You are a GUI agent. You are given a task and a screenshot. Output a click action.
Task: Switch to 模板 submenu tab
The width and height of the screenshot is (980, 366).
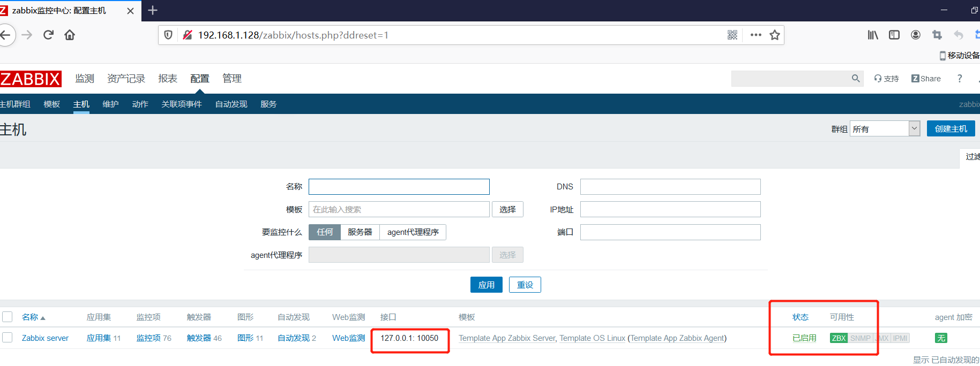point(52,104)
